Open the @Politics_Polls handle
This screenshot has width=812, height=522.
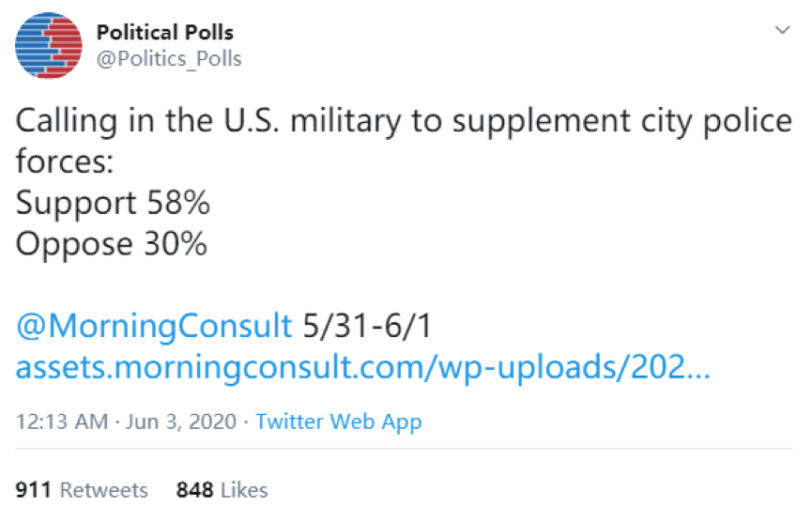[169, 59]
